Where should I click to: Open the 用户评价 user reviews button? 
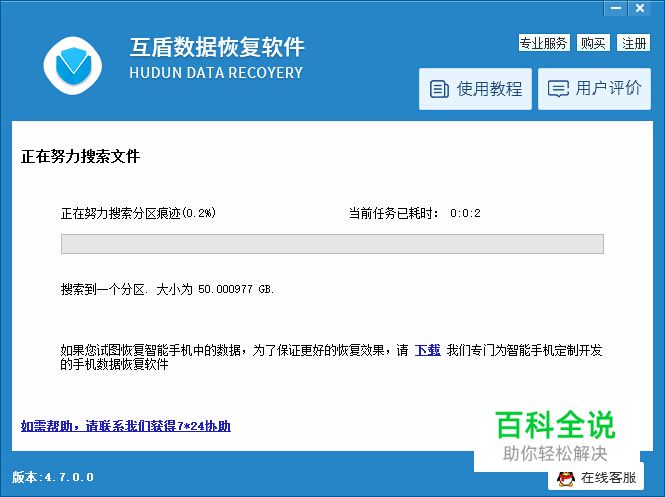(x=594, y=89)
